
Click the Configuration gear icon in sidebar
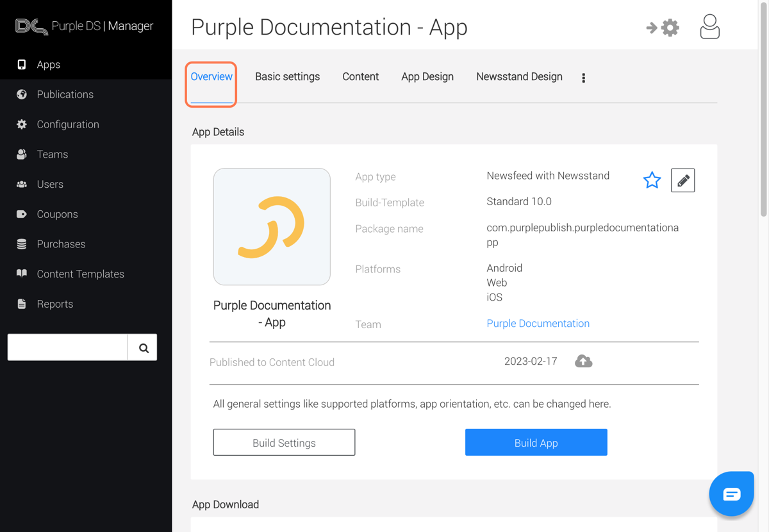click(x=22, y=124)
